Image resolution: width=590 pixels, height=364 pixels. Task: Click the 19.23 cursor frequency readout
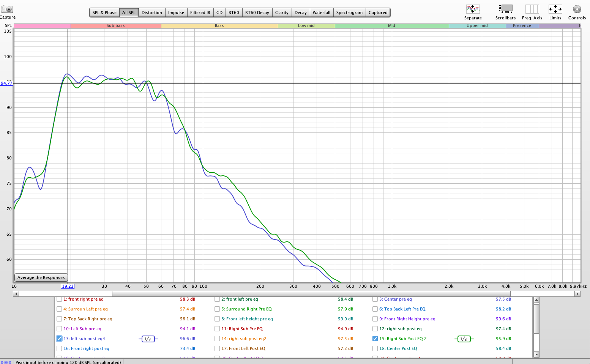click(x=68, y=286)
